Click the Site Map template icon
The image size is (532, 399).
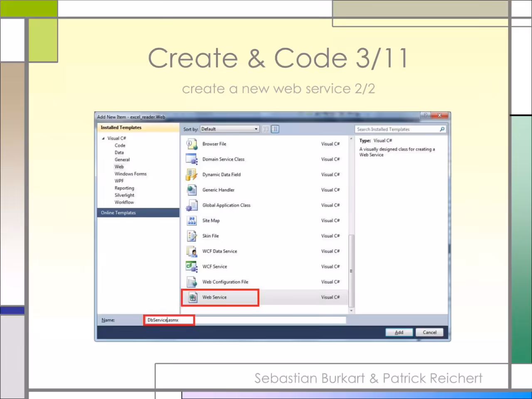192,221
